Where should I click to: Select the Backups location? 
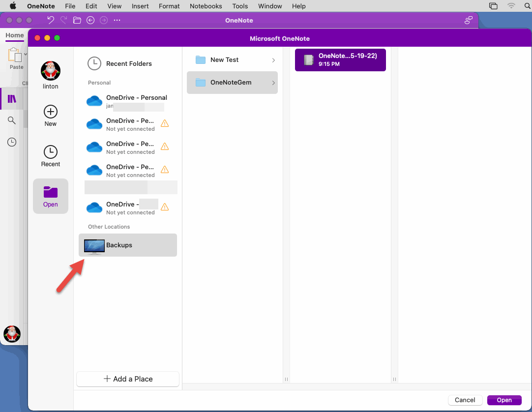coord(128,245)
